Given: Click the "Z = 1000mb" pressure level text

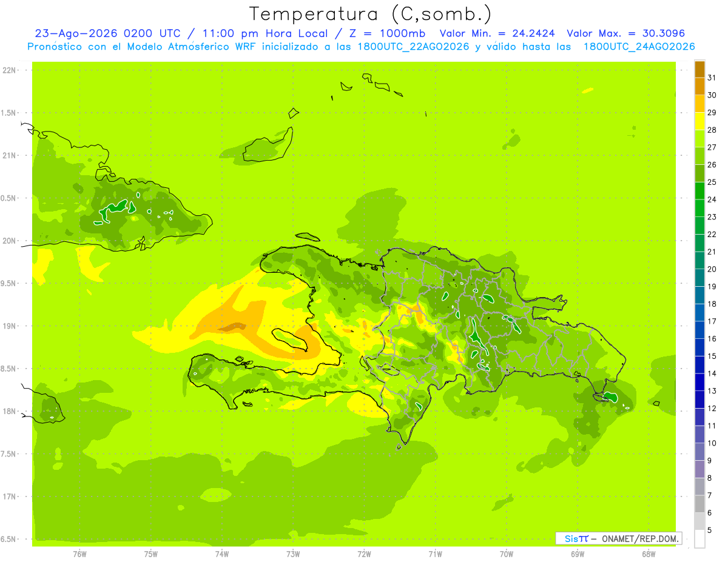Looking at the screenshot, I should 388,33.
